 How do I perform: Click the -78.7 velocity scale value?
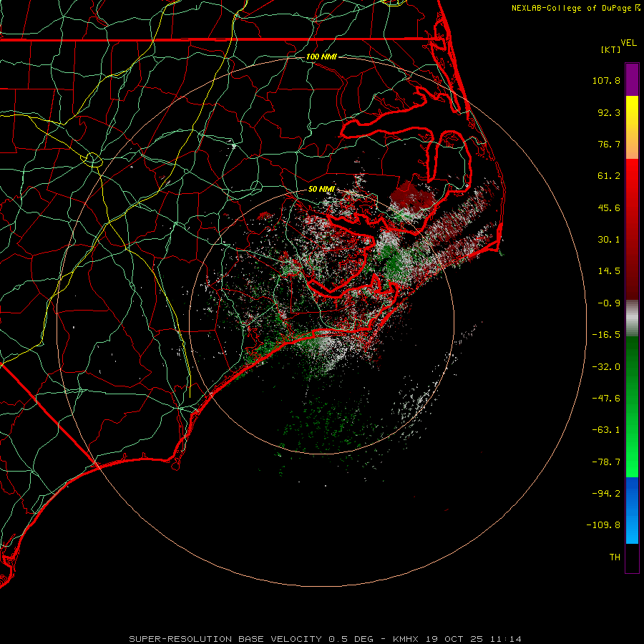[x=606, y=462]
